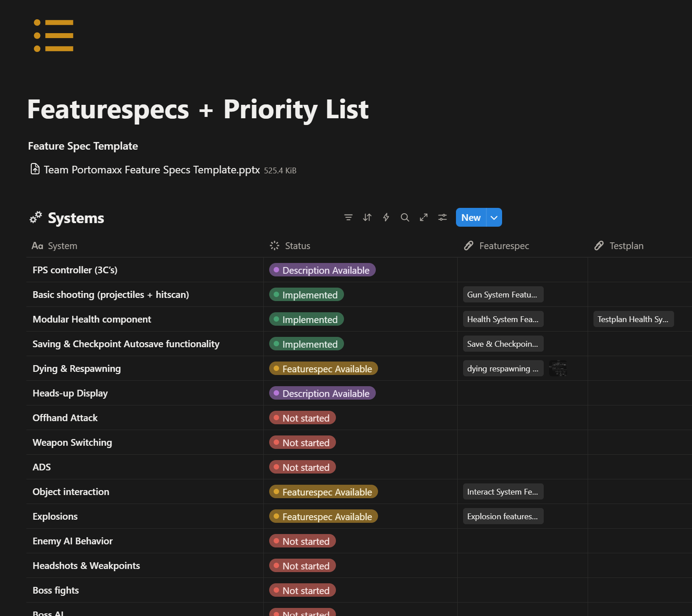Click the Implemented tag for Modular Health component

point(306,319)
